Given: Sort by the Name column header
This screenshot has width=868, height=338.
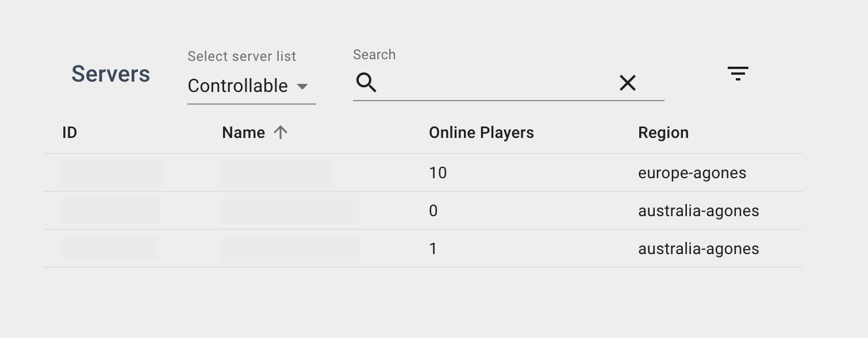Looking at the screenshot, I should point(243,133).
